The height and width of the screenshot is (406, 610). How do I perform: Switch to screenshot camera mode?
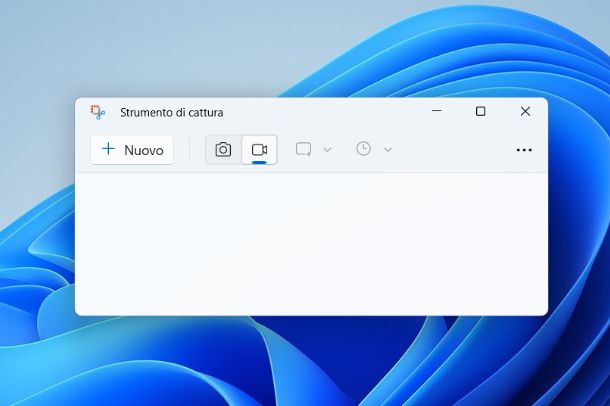point(223,150)
